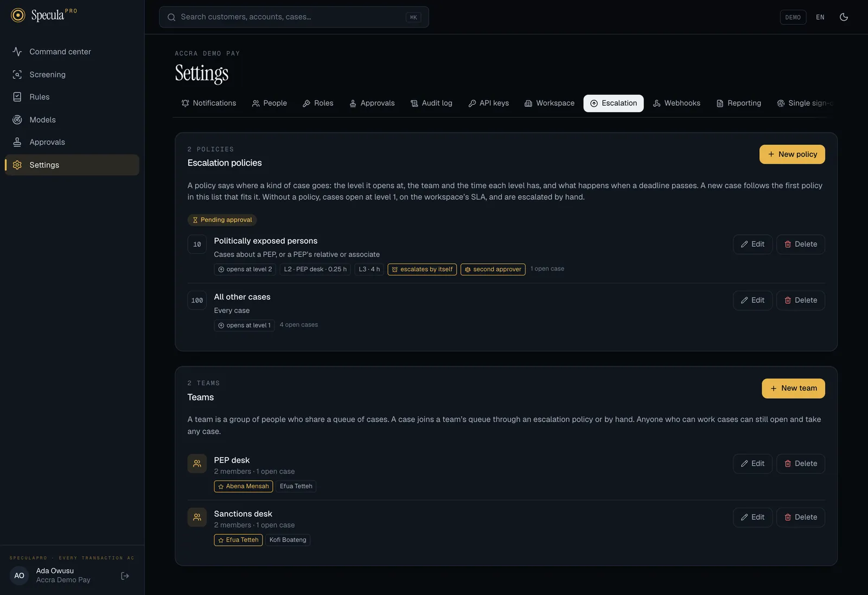Edit the Sanctions desk team
The width and height of the screenshot is (868, 595).
click(x=752, y=517)
